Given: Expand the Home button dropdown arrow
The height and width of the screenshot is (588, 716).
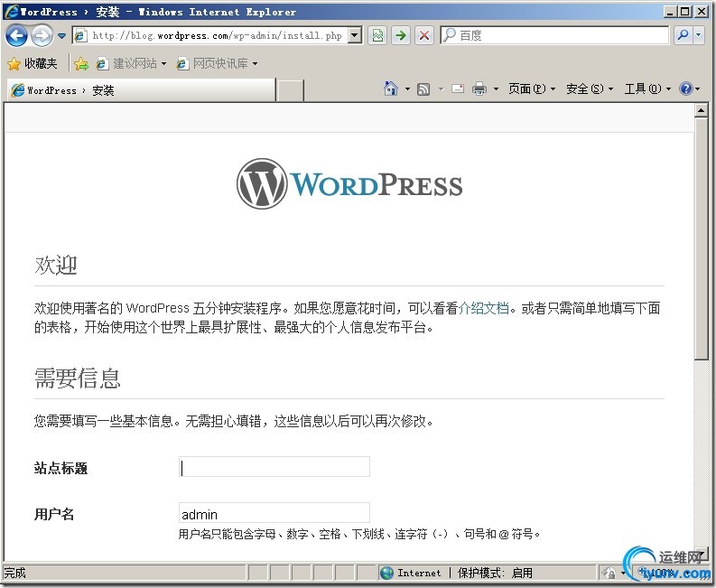Looking at the screenshot, I should (407, 89).
